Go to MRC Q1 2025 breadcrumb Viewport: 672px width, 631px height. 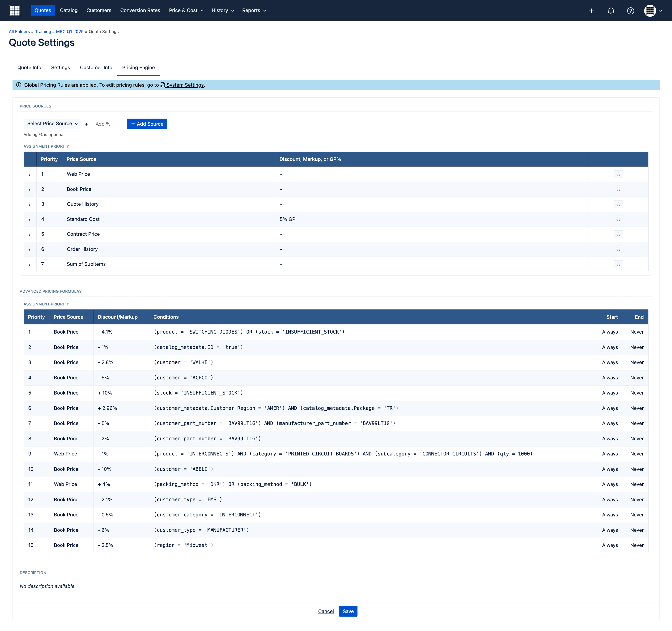[x=70, y=32]
